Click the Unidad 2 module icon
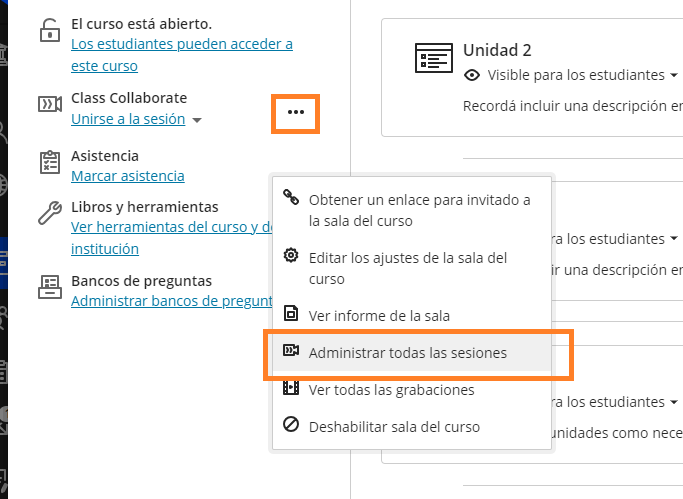 coord(432,58)
